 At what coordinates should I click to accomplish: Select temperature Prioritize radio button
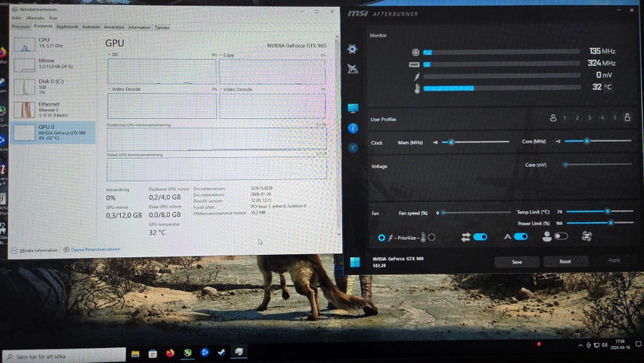[x=431, y=237]
